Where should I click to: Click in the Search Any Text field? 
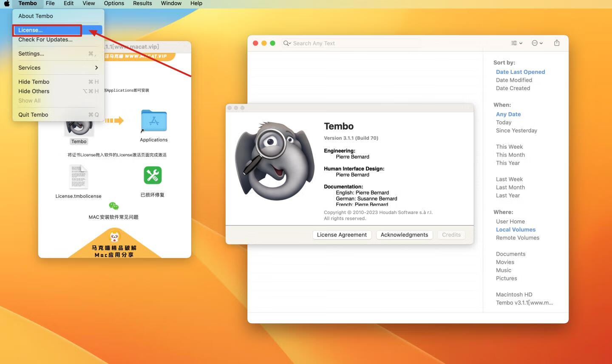coord(352,43)
